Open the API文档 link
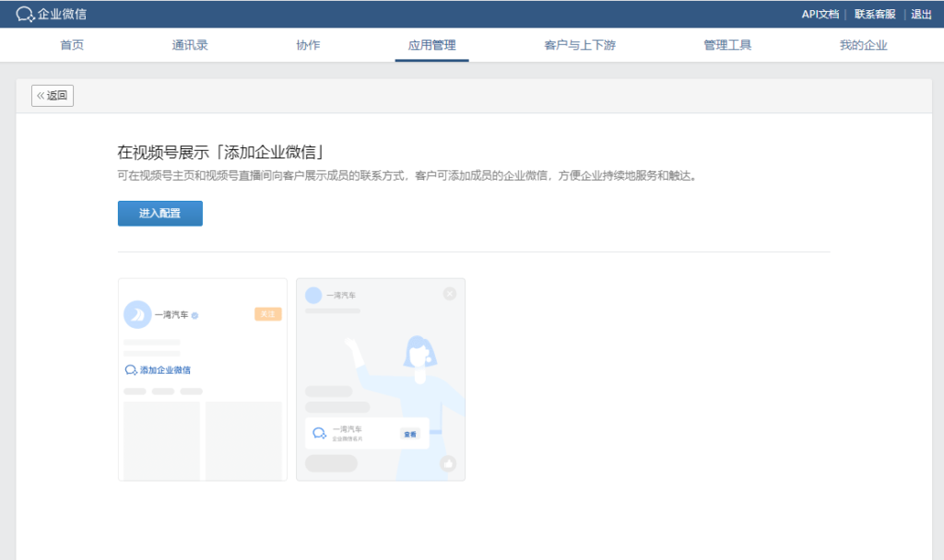 click(820, 15)
